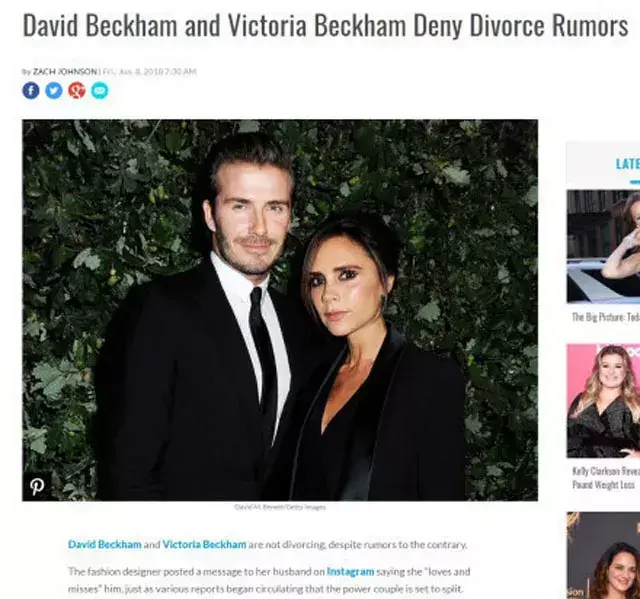
Task: Click the first article paragraph text
Action: pyautogui.click(x=267, y=544)
